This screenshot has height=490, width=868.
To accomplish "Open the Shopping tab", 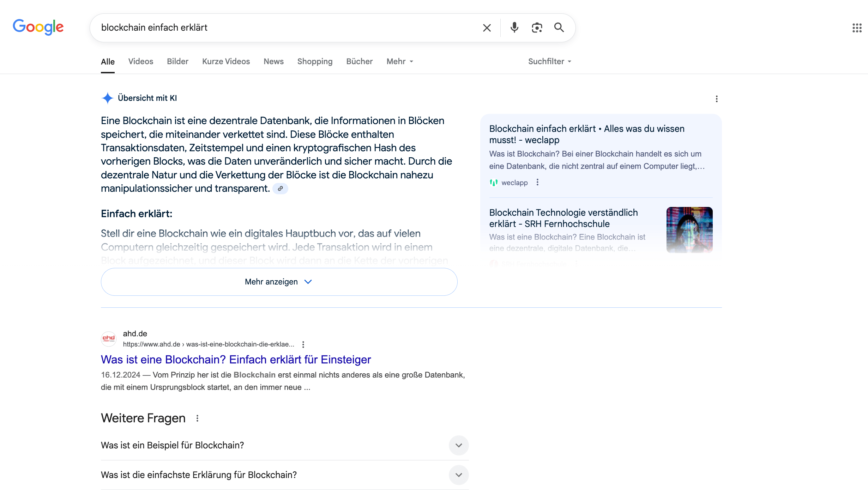I will 315,61.
